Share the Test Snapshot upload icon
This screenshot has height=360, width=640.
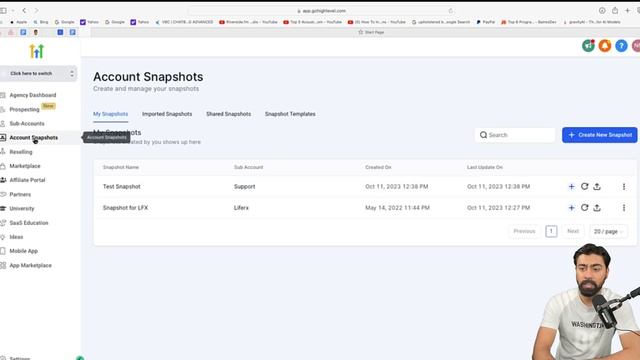(597, 187)
